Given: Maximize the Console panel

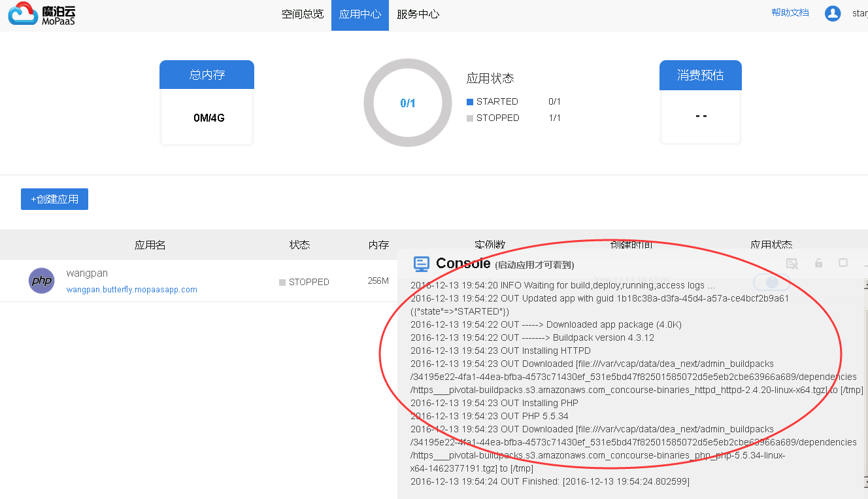Looking at the screenshot, I should pyautogui.click(x=844, y=263).
